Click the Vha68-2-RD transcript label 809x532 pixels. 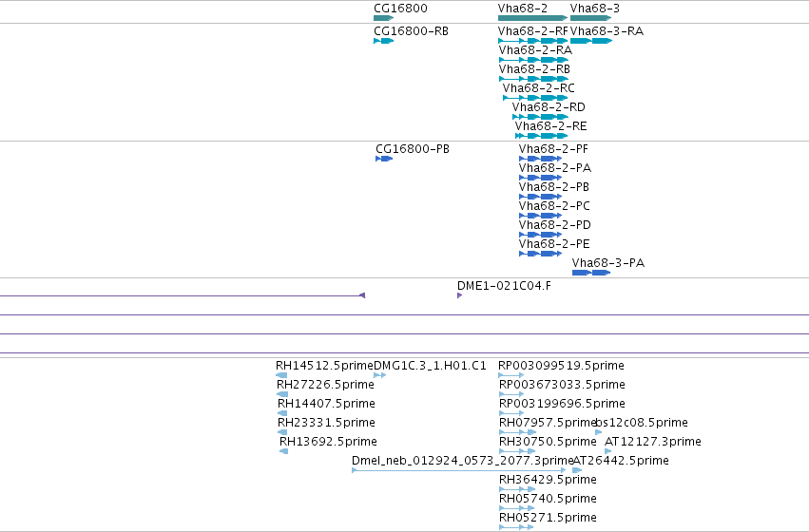tap(549, 107)
